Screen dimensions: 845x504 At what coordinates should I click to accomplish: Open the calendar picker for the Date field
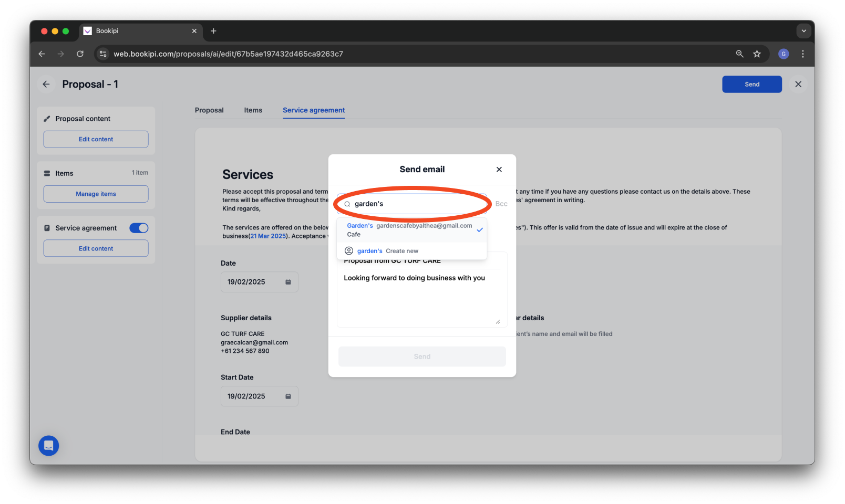[288, 282]
